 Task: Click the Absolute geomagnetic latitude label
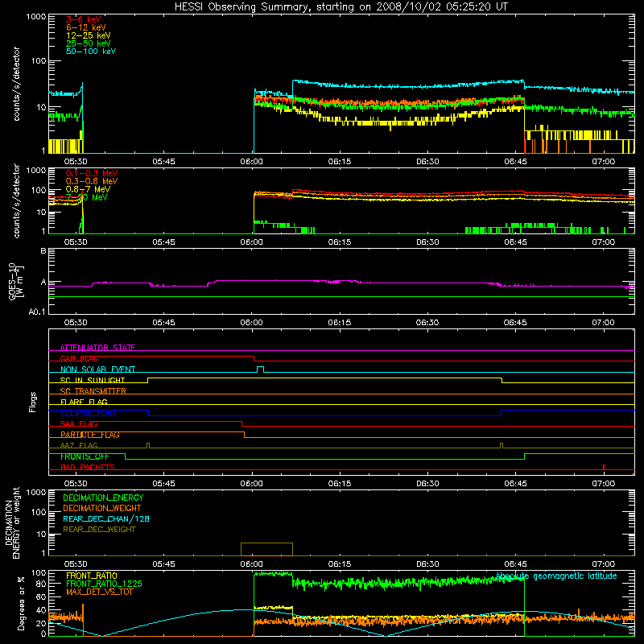[x=556, y=576]
